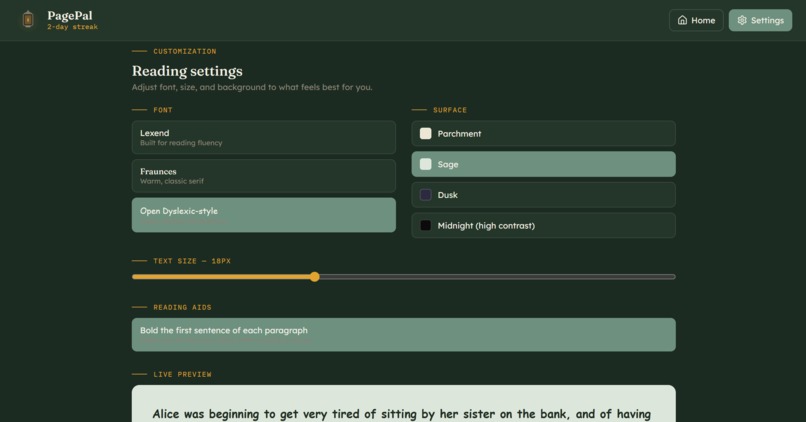Click the Parchment cream color swatch
The width and height of the screenshot is (806, 422).
pyautogui.click(x=426, y=134)
